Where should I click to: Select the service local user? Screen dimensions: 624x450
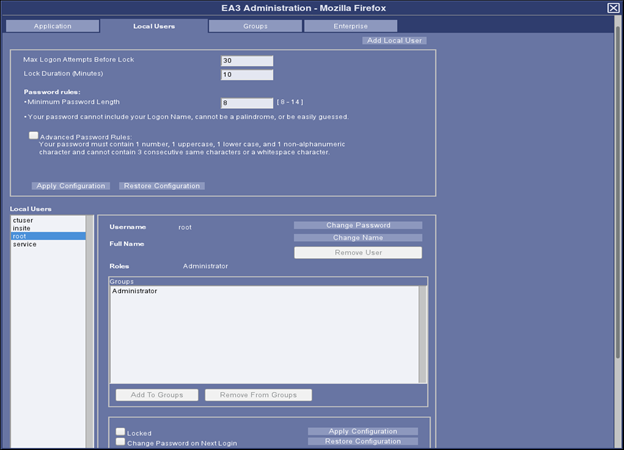coord(24,244)
